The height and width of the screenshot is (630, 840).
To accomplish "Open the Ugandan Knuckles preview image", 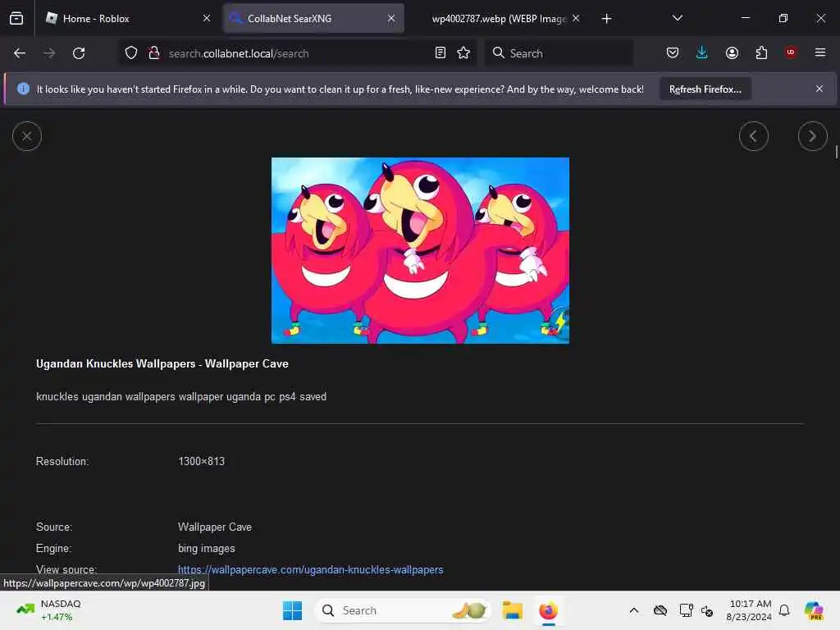I will [420, 250].
